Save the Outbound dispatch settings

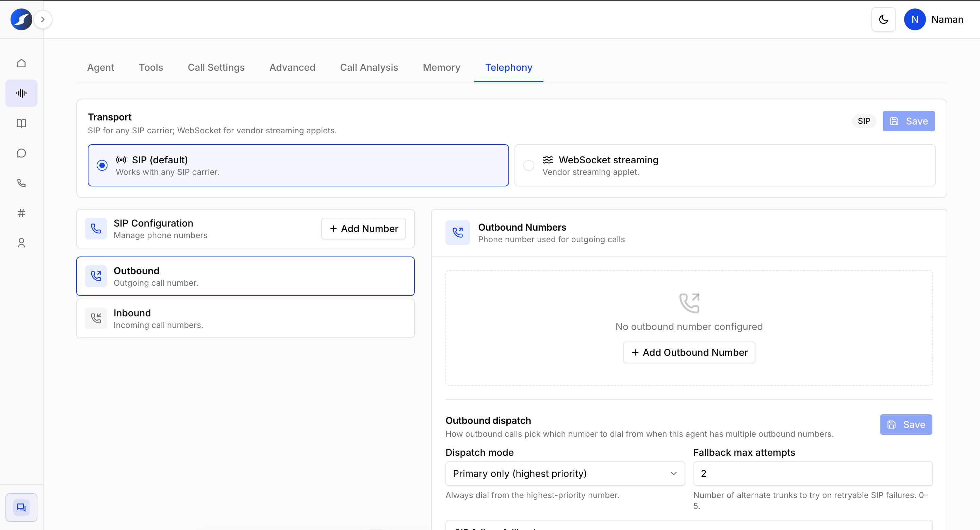[906, 425]
